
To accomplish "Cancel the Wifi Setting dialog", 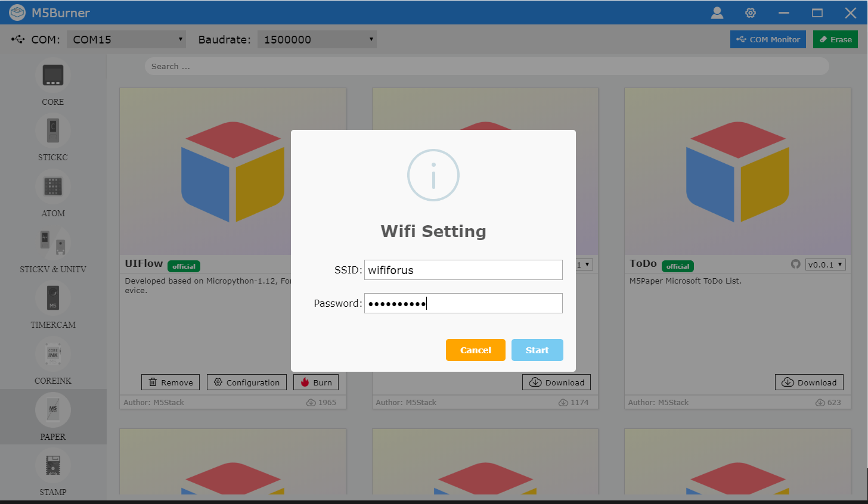I will pos(475,350).
